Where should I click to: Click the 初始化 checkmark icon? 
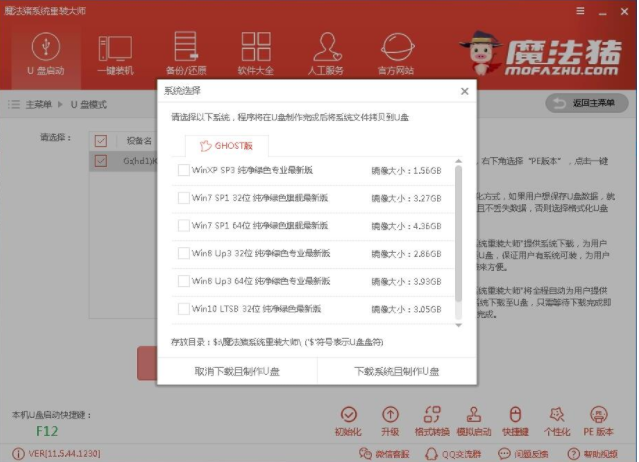pyautogui.click(x=349, y=415)
